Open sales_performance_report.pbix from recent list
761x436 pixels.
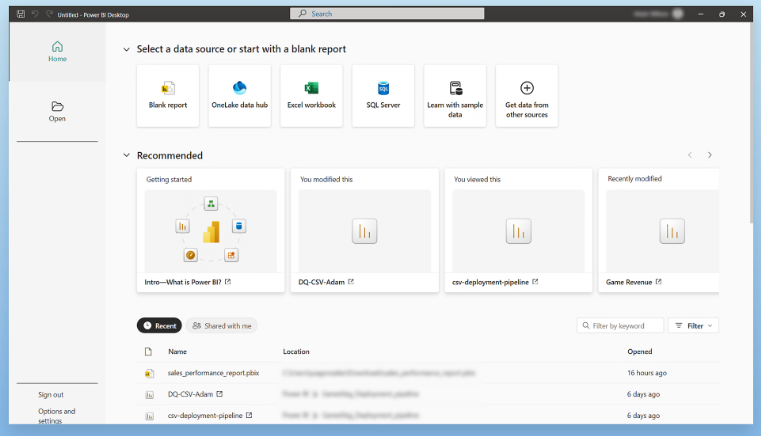click(x=214, y=373)
